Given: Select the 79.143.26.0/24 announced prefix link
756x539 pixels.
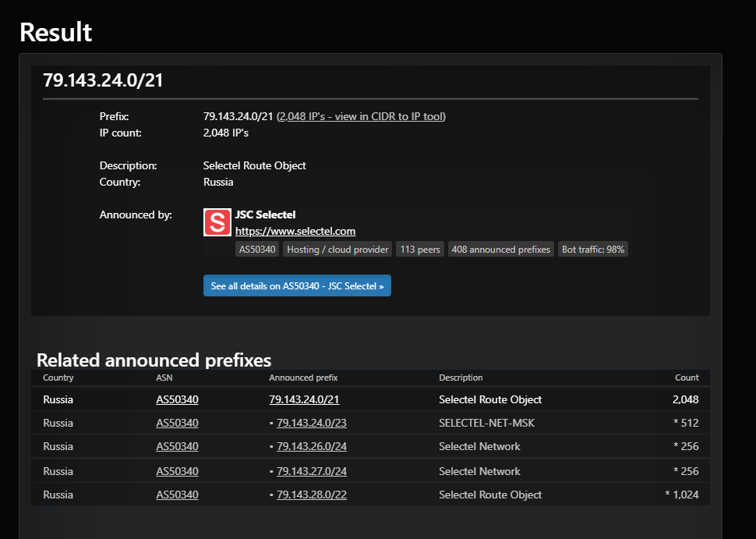Looking at the screenshot, I should click(x=311, y=446).
